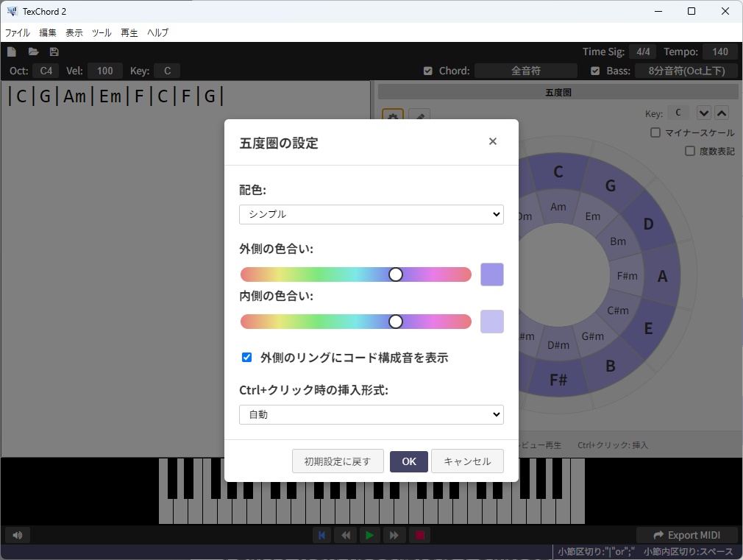The width and height of the screenshot is (743, 560).
Task: Click the rewind playback button
Action: (x=346, y=535)
